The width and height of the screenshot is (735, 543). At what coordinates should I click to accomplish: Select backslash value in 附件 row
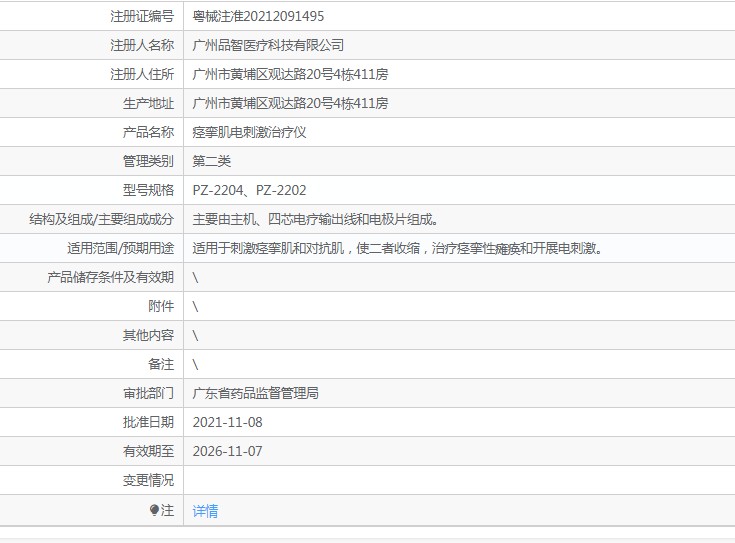pos(195,307)
